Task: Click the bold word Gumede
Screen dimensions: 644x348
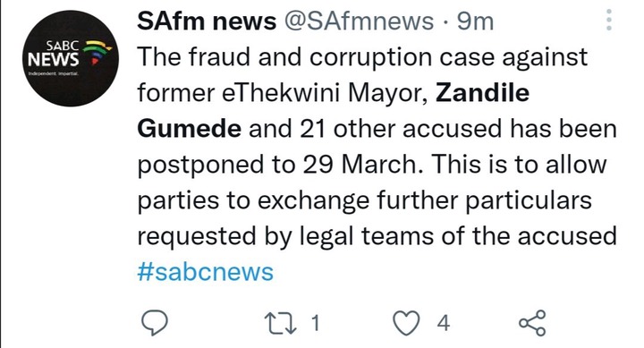Action: point(190,129)
